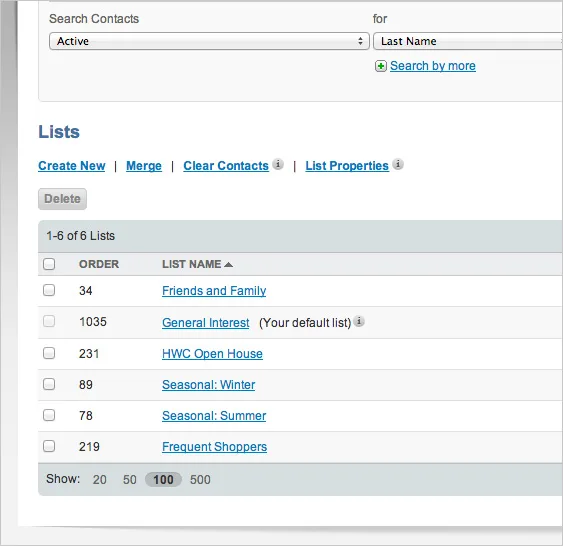Click the info icon after Your default list
The width and height of the screenshot is (563, 546).
(359, 321)
